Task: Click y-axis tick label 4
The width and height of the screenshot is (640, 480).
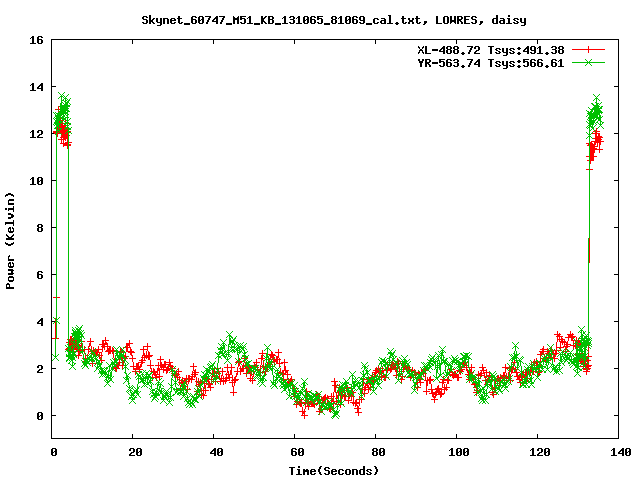Action: 40,322
